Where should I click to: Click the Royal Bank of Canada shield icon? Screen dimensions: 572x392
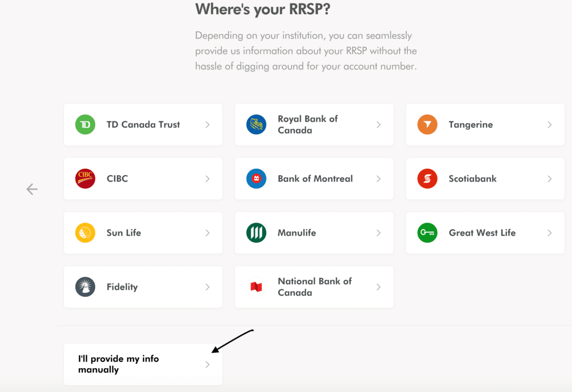tap(256, 124)
